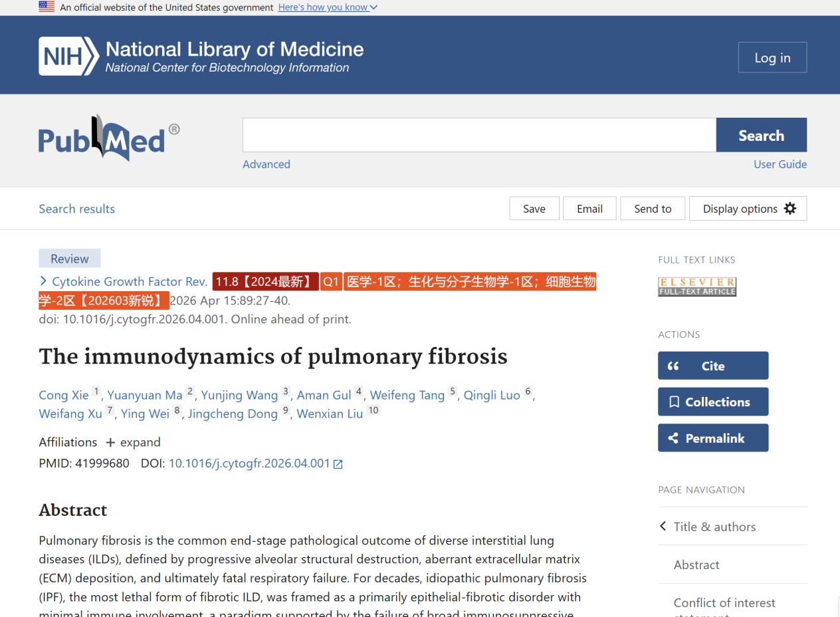This screenshot has width=840, height=617.
Task: Go to Title & authors navigation item
Action: pos(714,527)
